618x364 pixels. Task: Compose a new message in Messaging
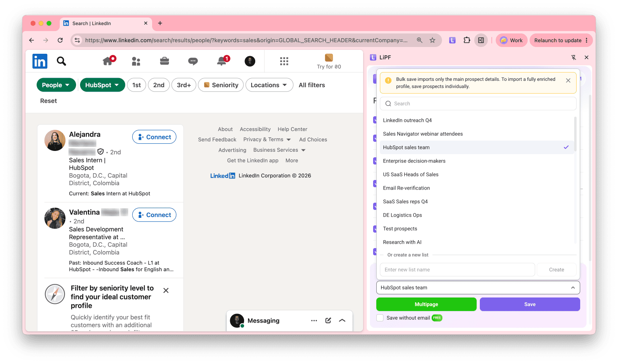[328, 321]
